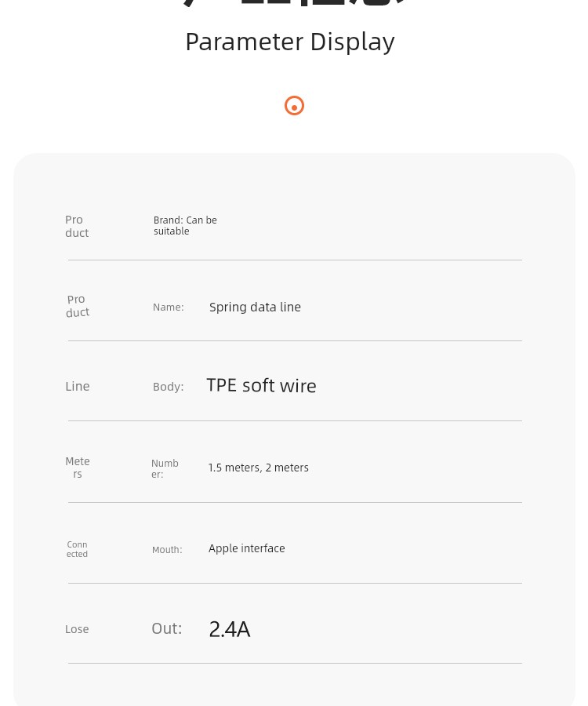Click the Parameter Display heading
588x706 pixels.
pos(290,42)
